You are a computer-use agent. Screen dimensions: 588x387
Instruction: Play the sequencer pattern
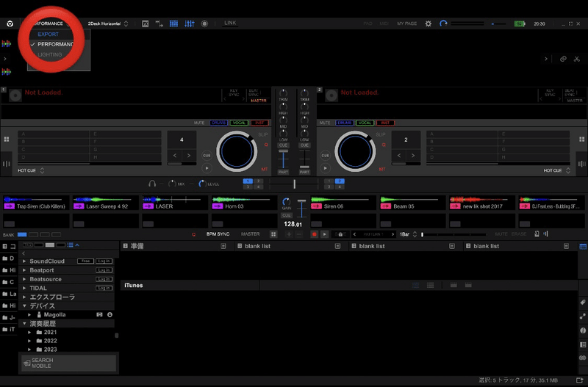[325, 234]
